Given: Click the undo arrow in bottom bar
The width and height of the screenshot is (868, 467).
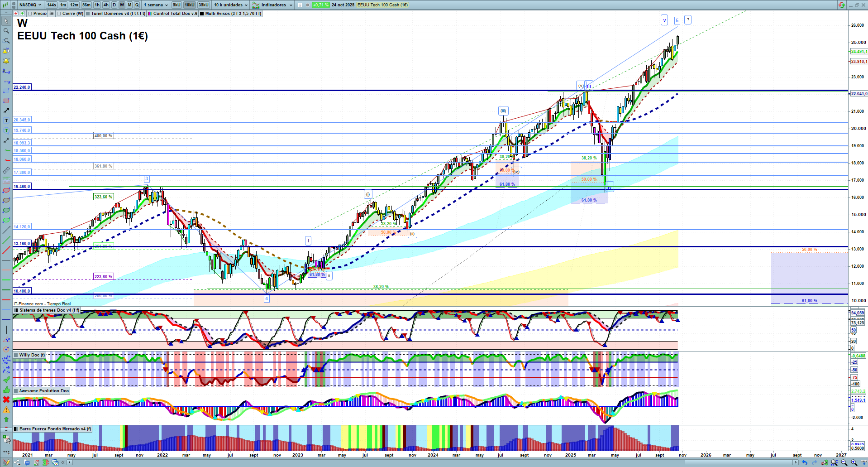Looking at the screenshot, I should click(804, 462).
